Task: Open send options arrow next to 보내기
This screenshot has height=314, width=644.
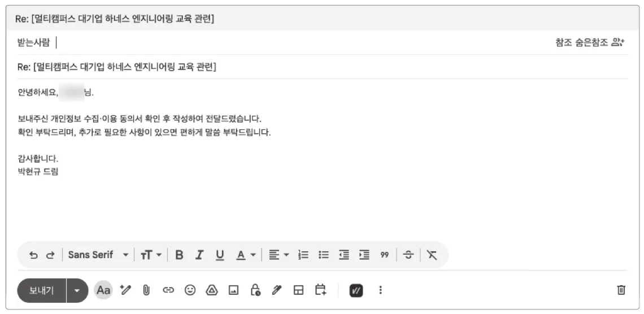Action: [x=77, y=291]
